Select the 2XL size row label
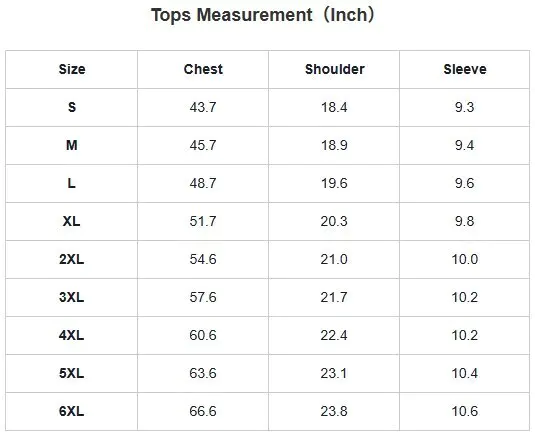 72,259
